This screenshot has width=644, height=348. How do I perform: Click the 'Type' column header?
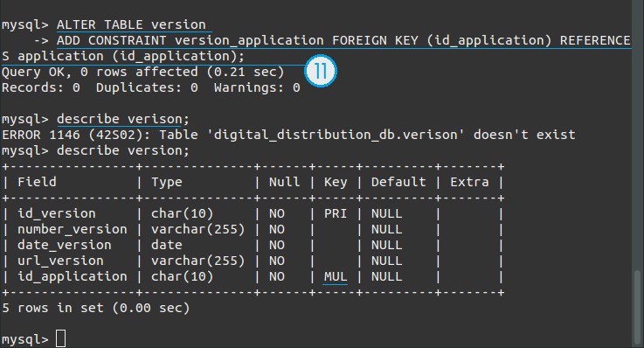pos(166,182)
